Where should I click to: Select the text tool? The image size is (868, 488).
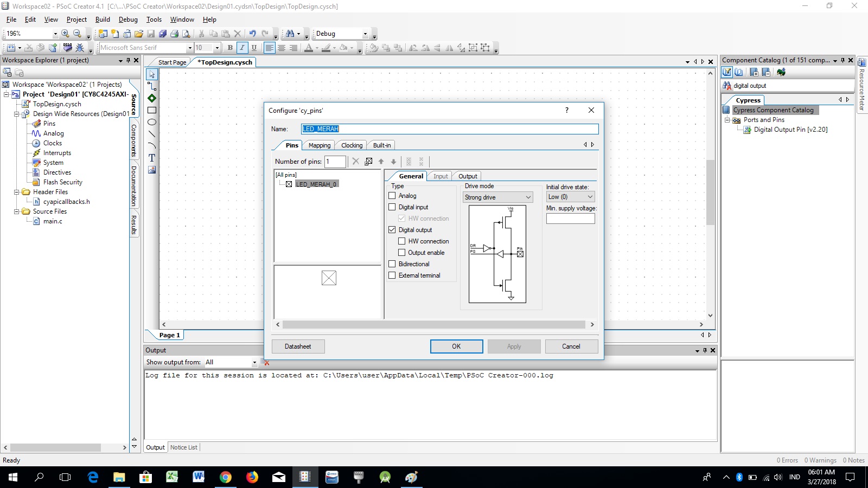pyautogui.click(x=152, y=158)
